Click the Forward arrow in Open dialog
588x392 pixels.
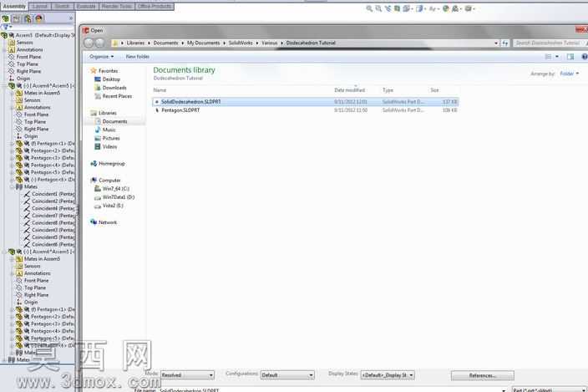tap(100, 43)
